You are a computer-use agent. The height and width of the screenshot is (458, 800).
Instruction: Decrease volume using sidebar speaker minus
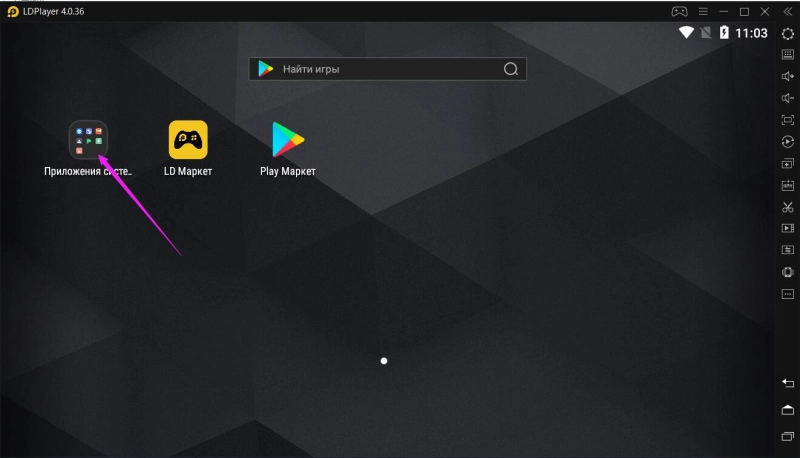coord(788,98)
